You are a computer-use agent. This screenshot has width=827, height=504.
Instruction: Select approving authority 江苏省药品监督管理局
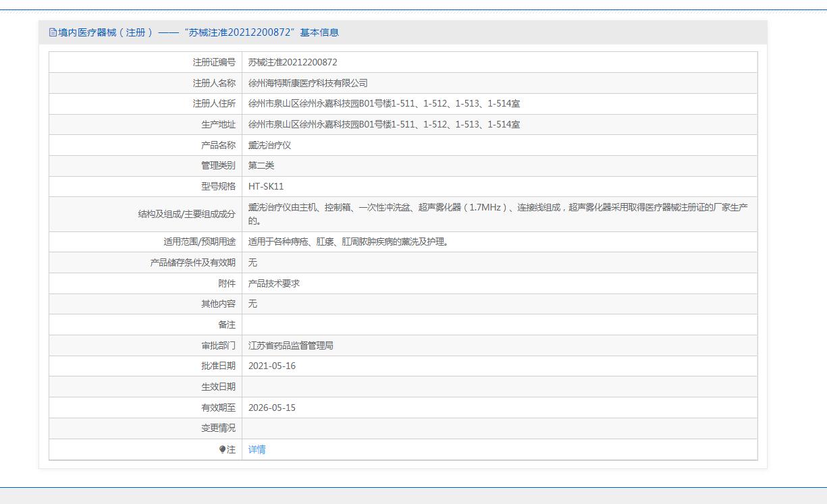click(x=291, y=345)
